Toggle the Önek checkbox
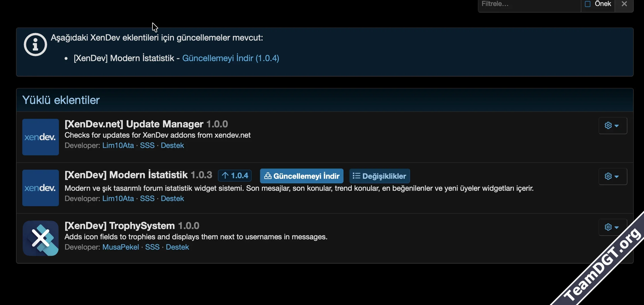Image resolution: width=644 pixels, height=305 pixels. click(x=588, y=4)
